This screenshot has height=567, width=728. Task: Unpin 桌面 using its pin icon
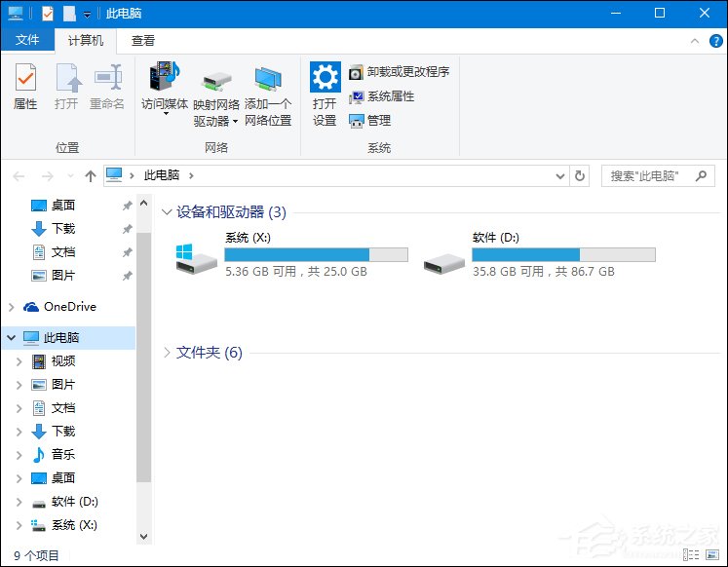click(128, 206)
